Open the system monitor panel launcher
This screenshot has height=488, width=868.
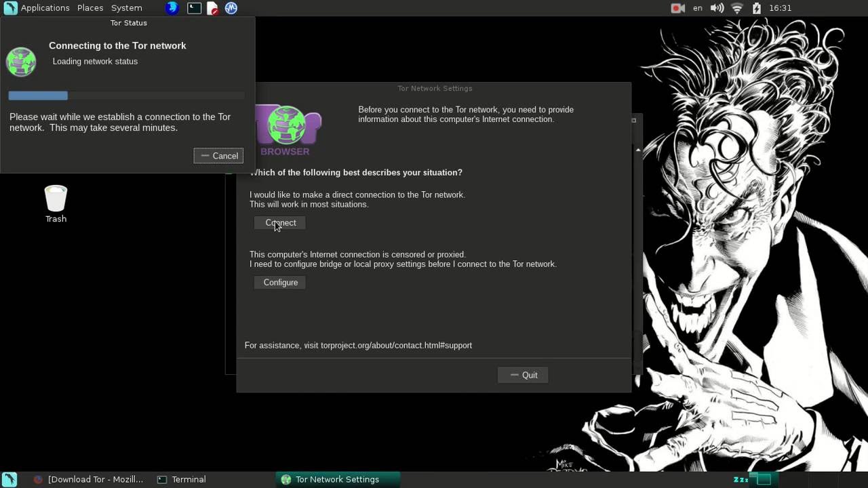(x=231, y=8)
